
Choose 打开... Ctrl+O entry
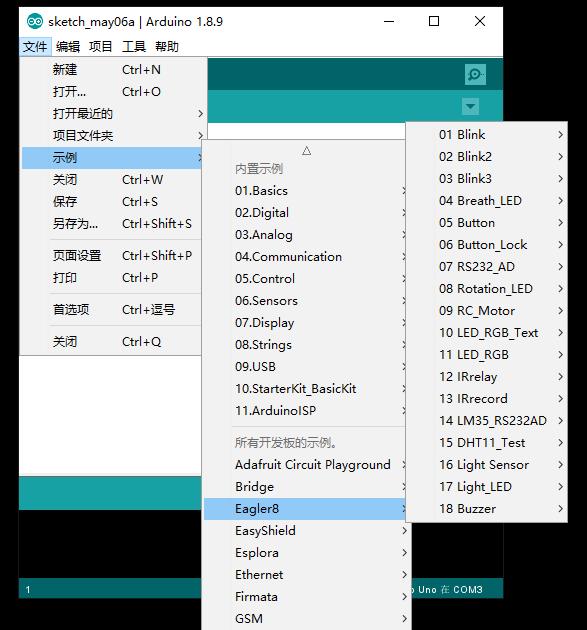(x=111, y=92)
